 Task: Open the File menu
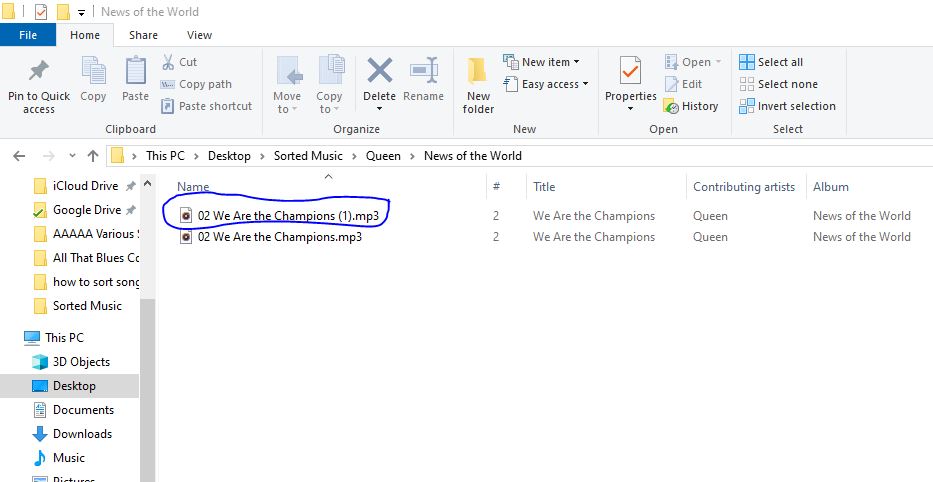[x=28, y=35]
